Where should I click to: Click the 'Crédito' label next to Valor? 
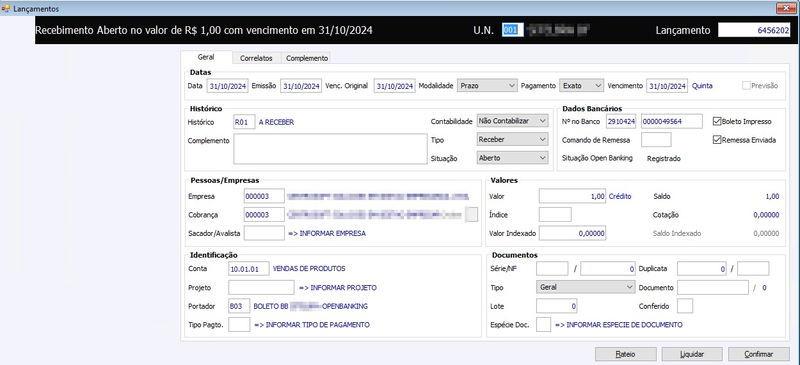[x=620, y=196]
